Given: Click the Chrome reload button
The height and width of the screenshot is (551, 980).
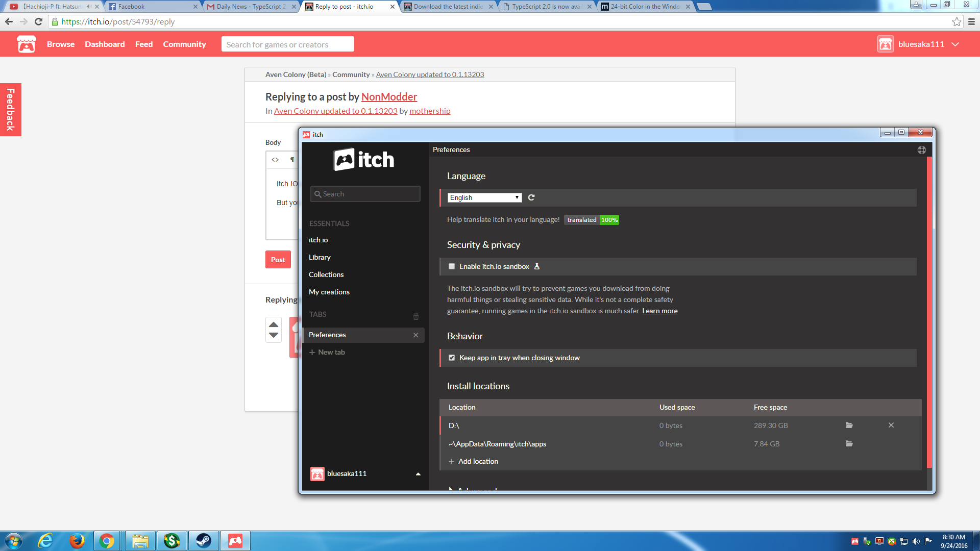Looking at the screenshot, I should pos(38,21).
